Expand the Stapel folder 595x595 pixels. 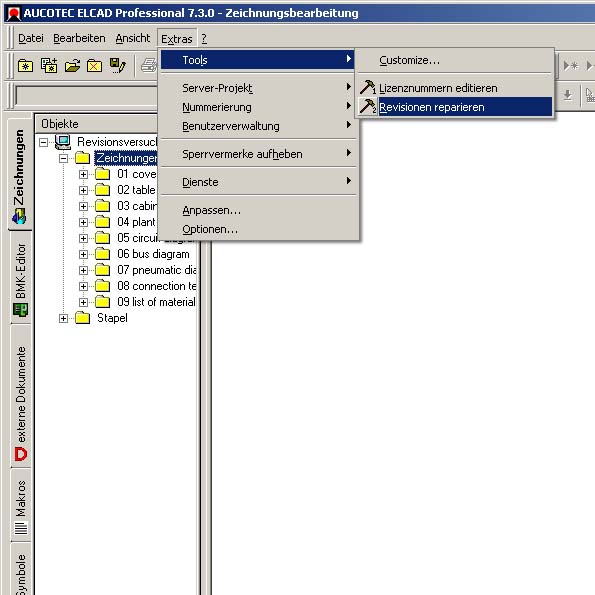(63, 318)
